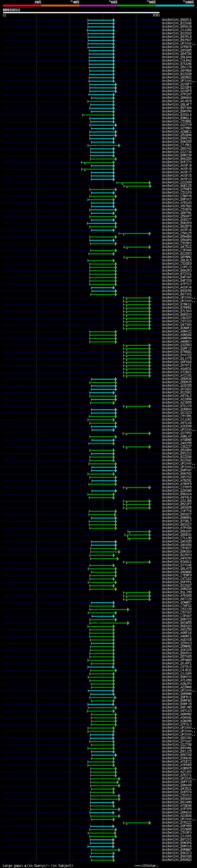The height and width of the screenshot is (868, 197).
Task: Click the purple ~60% identity legend segment
Action: click(x=99, y=6)
